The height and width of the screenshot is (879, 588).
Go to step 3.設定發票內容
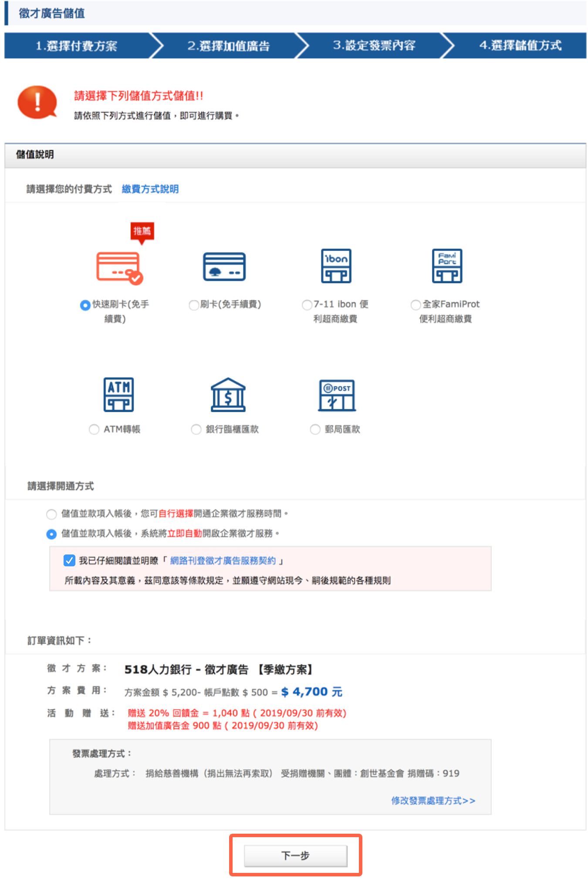pyautogui.click(x=374, y=45)
